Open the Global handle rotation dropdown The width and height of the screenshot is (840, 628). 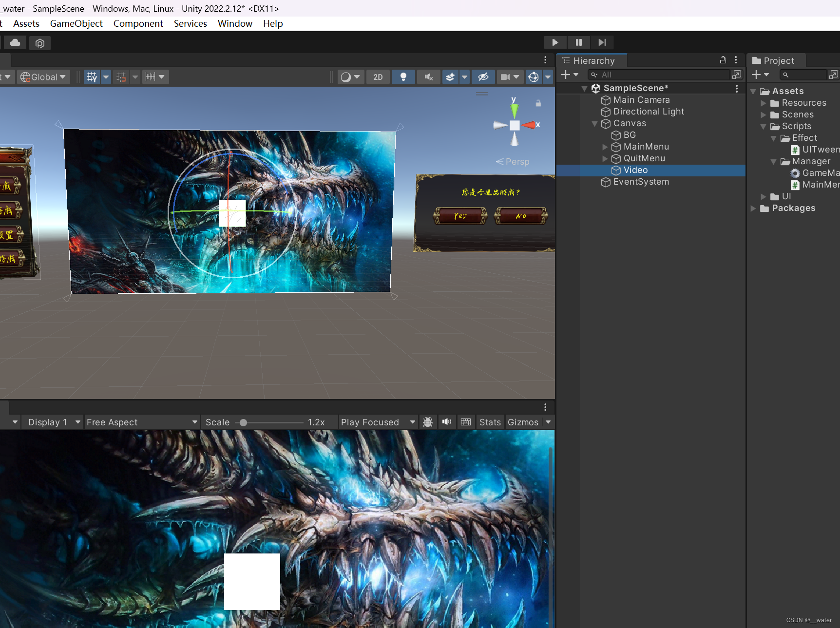(x=43, y=77)
